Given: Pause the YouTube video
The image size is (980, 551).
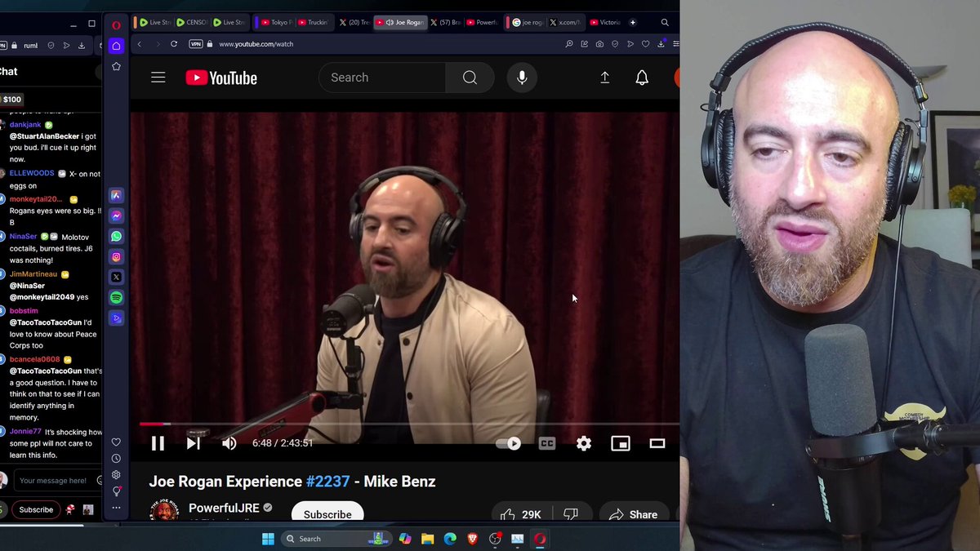Looking at the screenshot, I should [158, 443].
